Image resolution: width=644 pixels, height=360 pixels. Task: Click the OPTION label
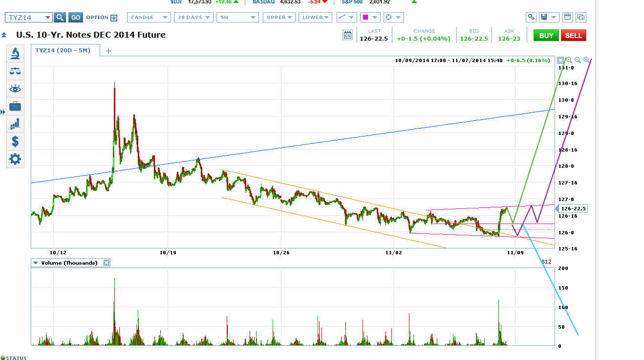pos(97,17)
